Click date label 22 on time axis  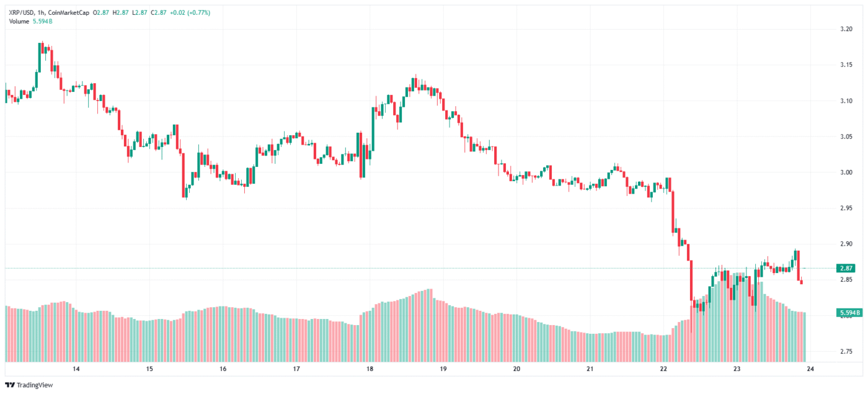tap(663, 369)
